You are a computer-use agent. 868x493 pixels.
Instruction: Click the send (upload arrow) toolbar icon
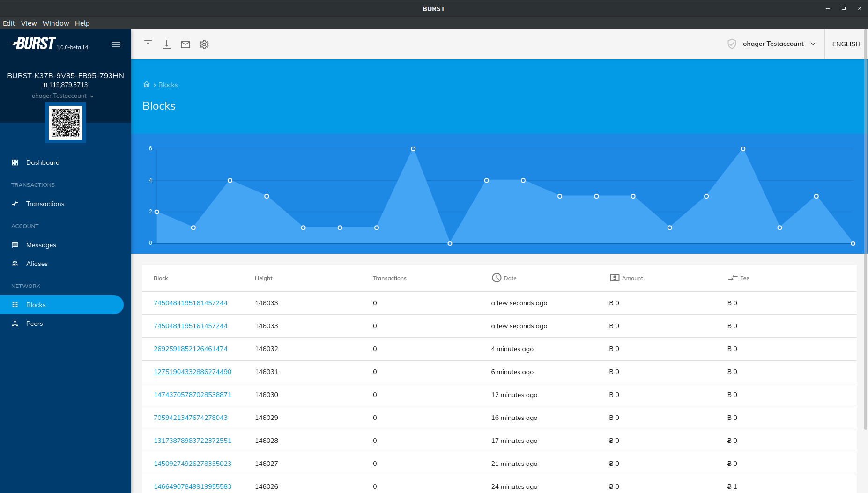click(148, 44)
